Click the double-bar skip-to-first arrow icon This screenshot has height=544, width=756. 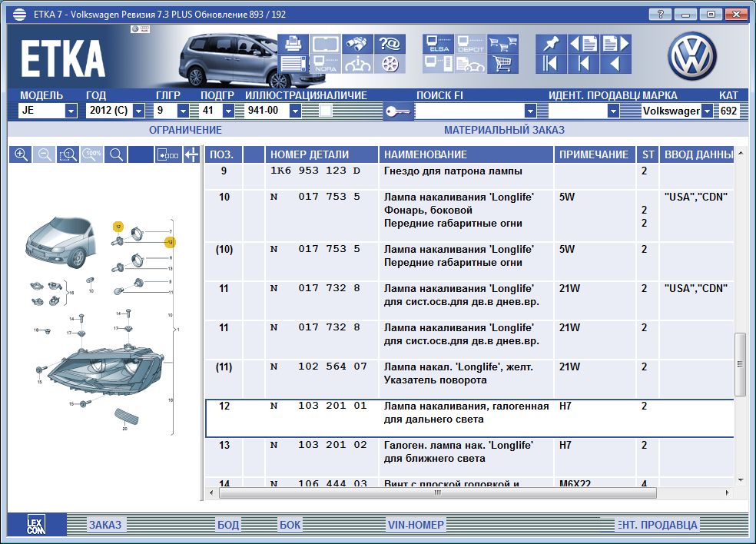pyautogui.click(x=551, y=64)
